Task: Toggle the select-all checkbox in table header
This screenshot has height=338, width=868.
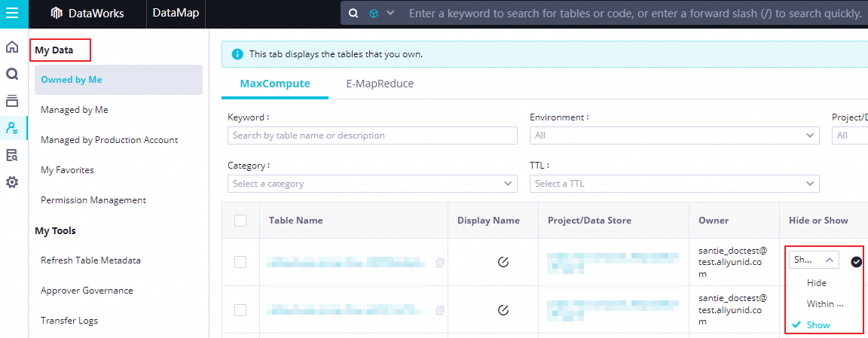Action: point(240,221)
